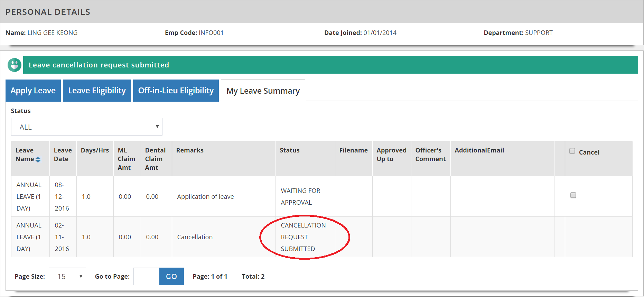
Task: Select the My Leave Summary tab
Action: 263,91
